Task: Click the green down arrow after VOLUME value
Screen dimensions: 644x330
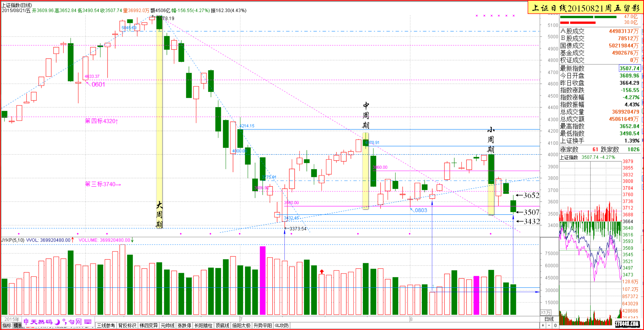Action: point(132,240)
